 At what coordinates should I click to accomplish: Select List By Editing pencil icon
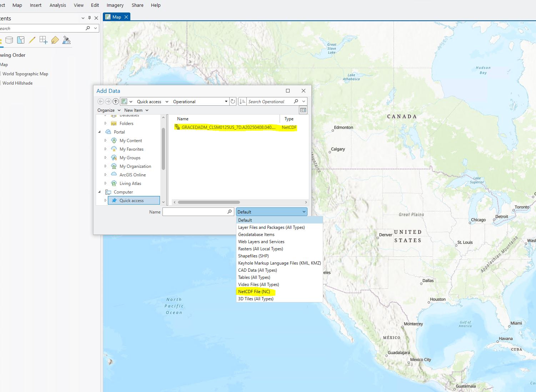pos(32,40)
